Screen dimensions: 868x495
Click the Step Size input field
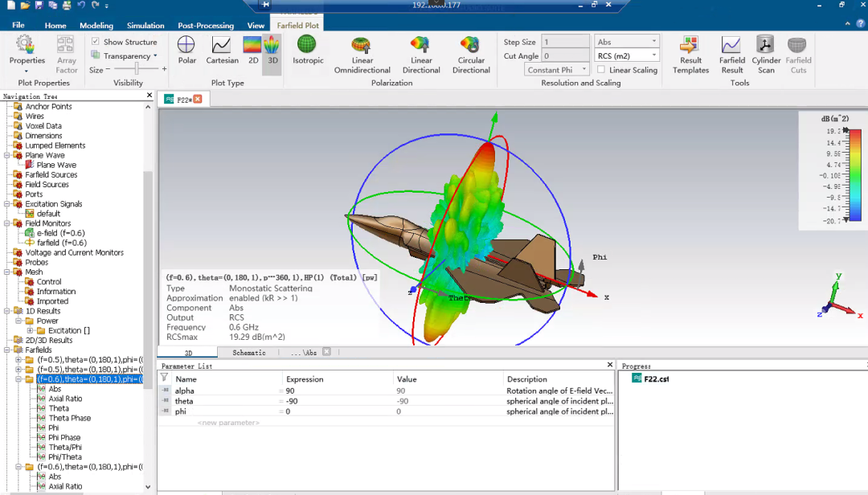click(566, 42)
